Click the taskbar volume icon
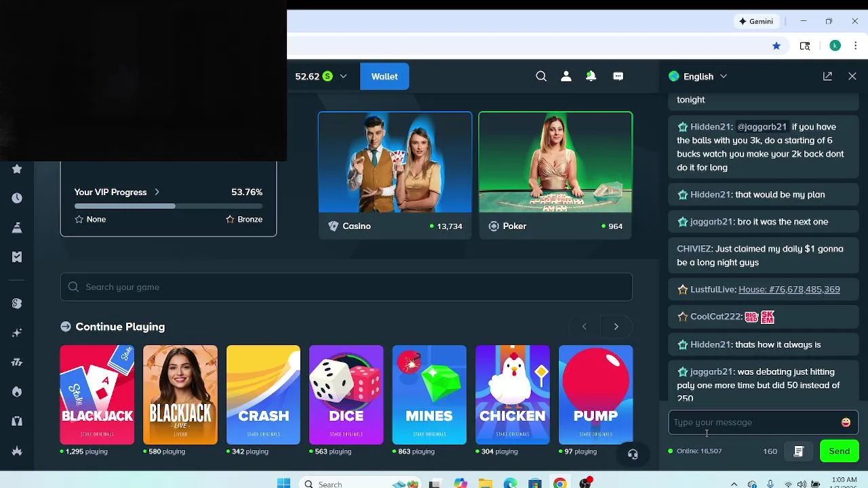Image resolution: width=868 pixels, height=488 pixels. (x=802, y=484)
